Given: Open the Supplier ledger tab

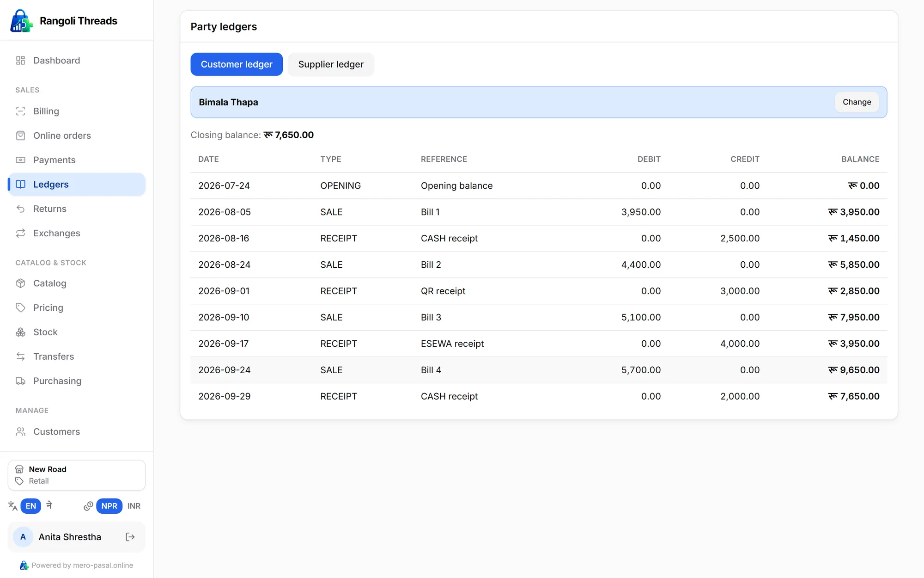Looking at the screenshot, I should pos(331,64).
